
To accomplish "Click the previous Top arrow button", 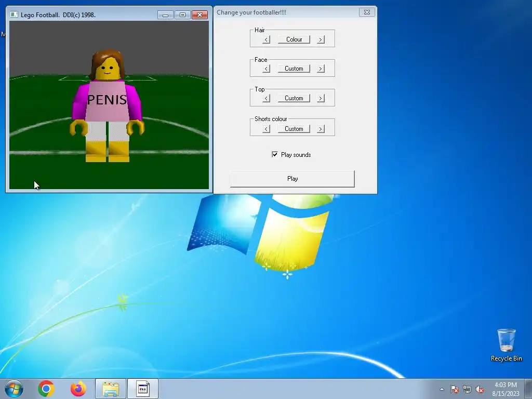I will 267,98.
